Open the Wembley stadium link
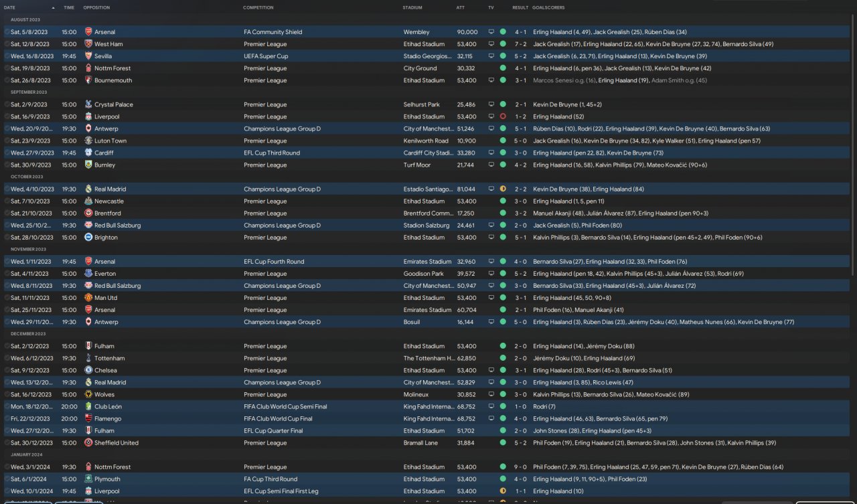Viewport: 857px width, 504px height. (415, 32)
